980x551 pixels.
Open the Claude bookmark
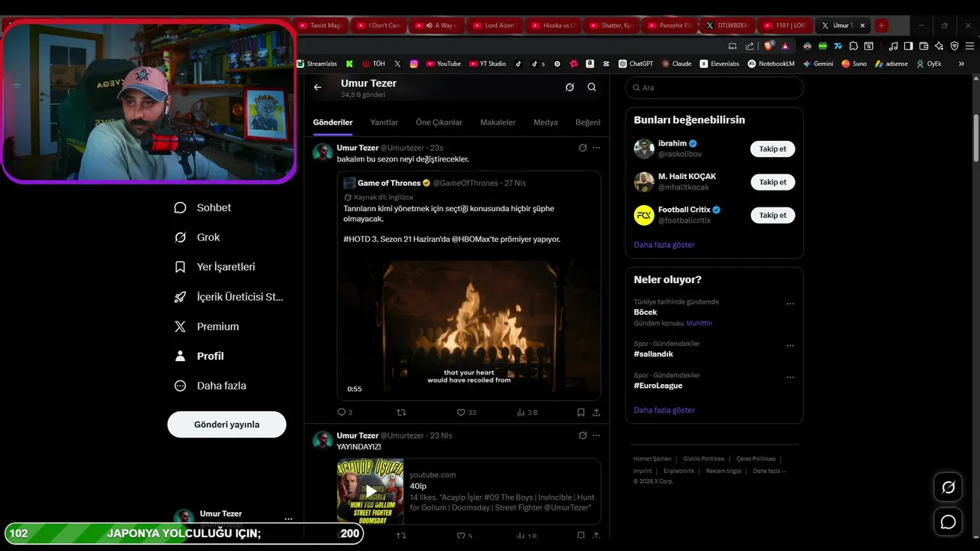(x=677, y=64)
